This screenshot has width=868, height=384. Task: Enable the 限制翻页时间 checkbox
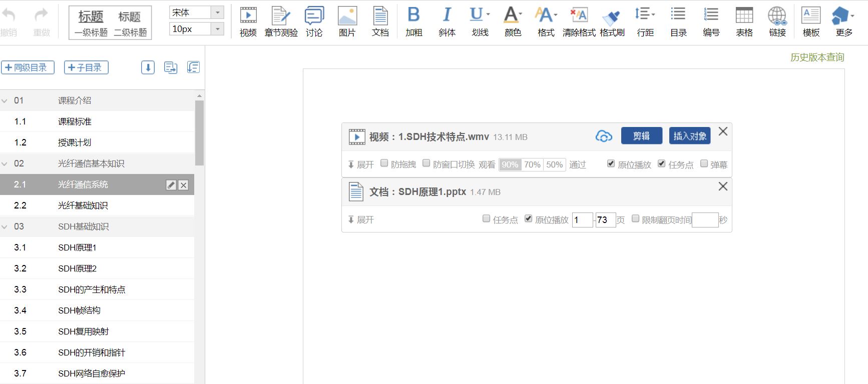[635, 218]
